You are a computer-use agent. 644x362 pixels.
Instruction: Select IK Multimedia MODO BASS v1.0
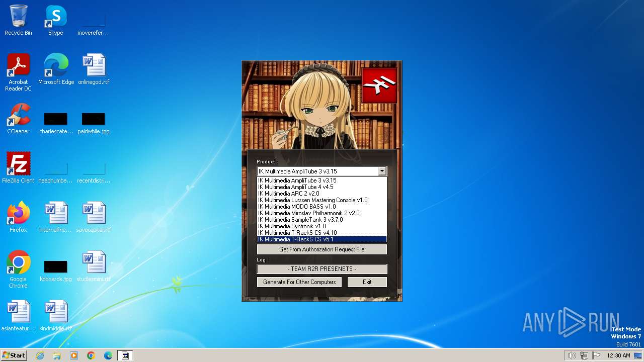click(322, 207)
